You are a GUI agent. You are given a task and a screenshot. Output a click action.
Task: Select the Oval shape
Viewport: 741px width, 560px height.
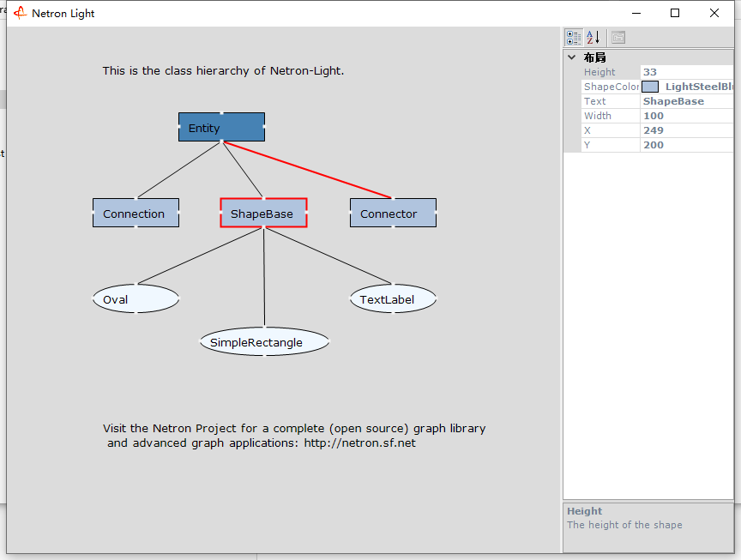coord(136,298)
